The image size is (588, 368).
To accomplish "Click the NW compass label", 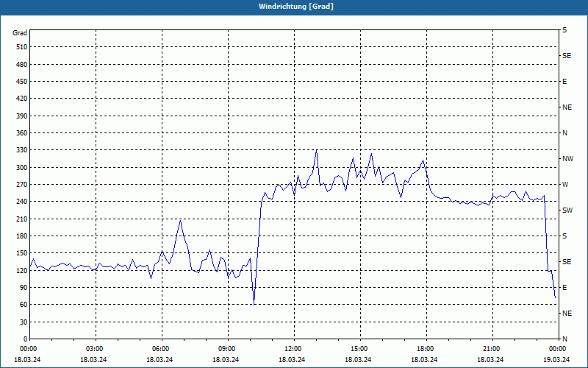I will 567,159.
